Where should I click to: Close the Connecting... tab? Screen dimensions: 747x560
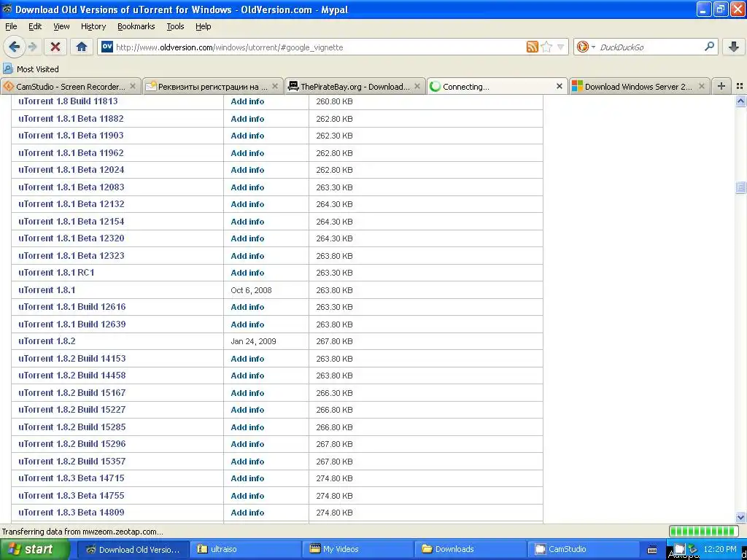click(560, 87)
